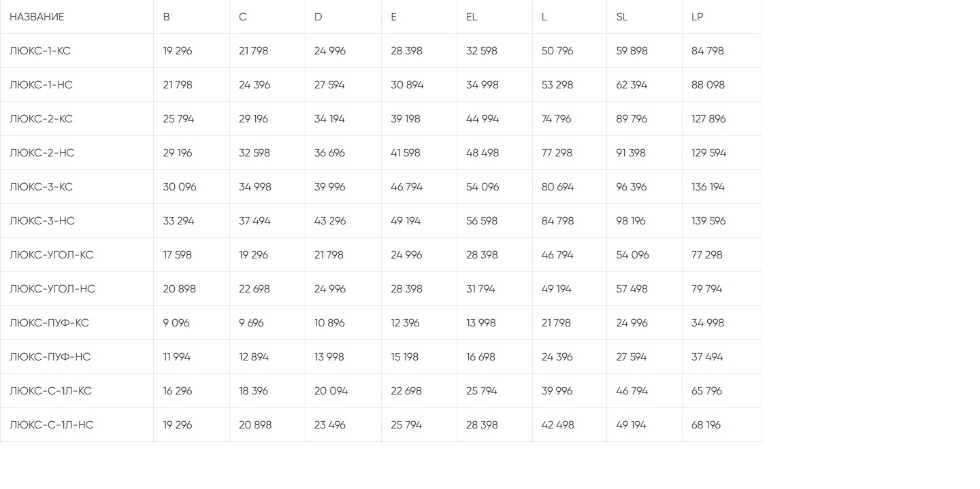The height and width of the screenshot is (489, 980).
Task: Click the 68 196 price cell
Action: (x=706, y=425)
